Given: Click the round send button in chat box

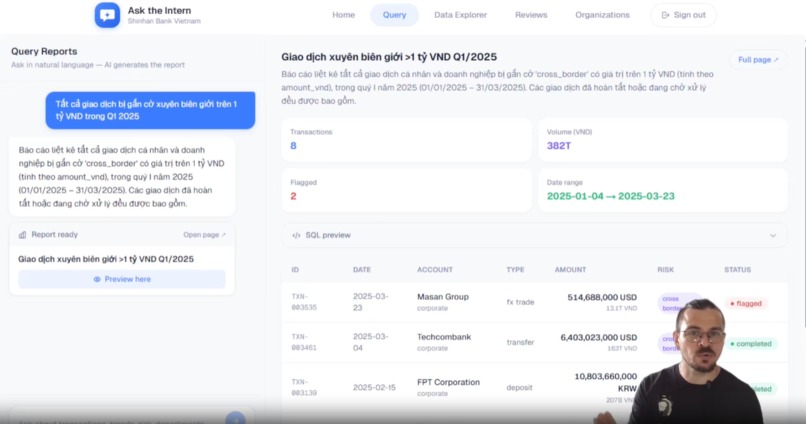Looking at the screenshot, I should (x=235, y=418).
